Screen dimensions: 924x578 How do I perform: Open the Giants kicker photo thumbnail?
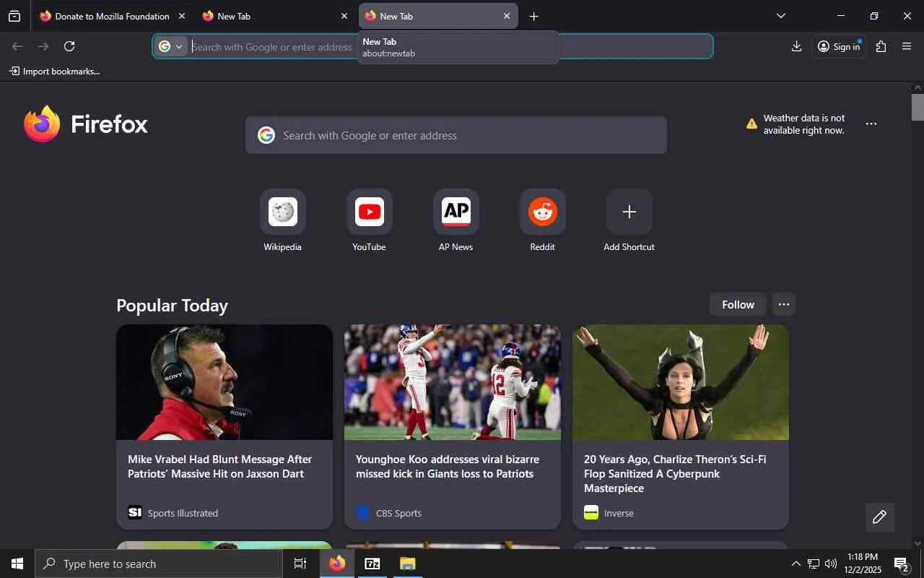pos(453,382)
